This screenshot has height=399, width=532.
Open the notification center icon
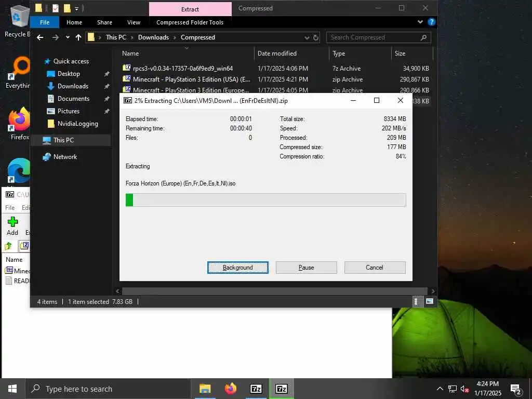pos(516,389)
